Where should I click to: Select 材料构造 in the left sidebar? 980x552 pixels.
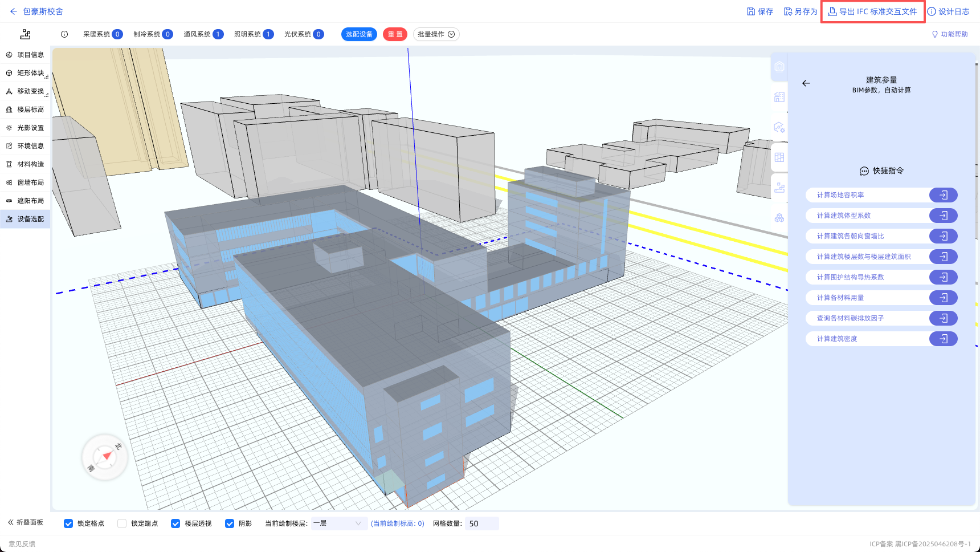coord(26,164)
